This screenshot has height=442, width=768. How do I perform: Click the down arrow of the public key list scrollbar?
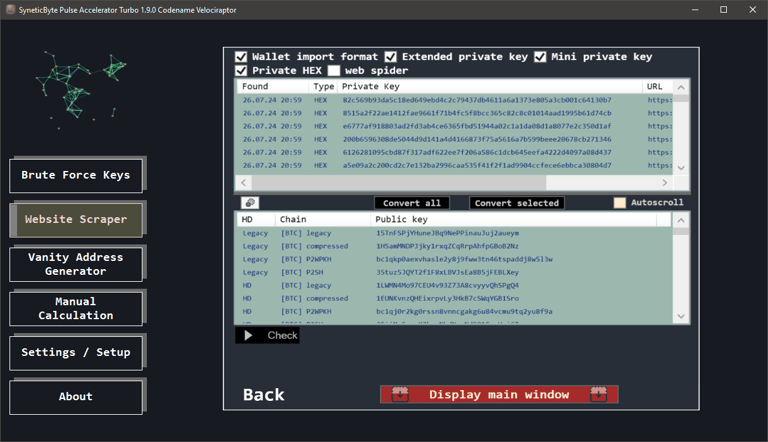coord(681,317)
